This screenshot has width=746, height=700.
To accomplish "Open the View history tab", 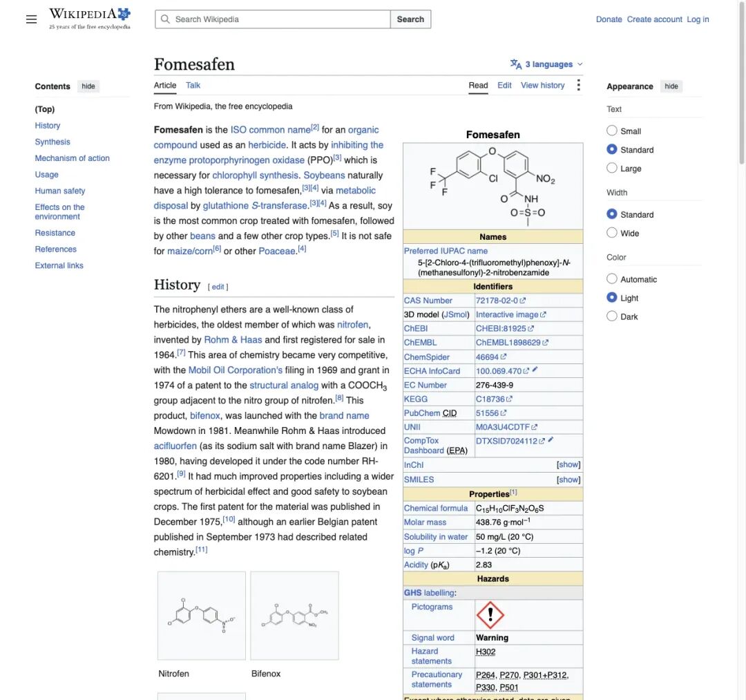I will 542,85.
